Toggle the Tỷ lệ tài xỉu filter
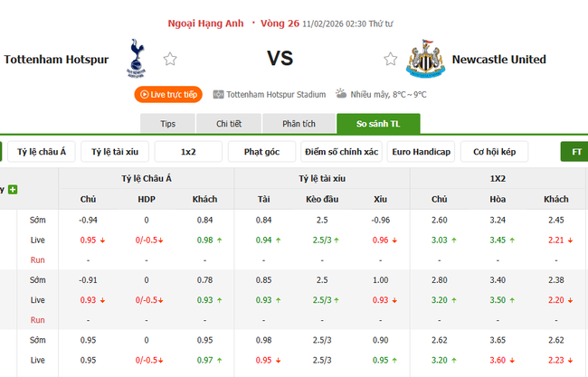The width and height of the screenshot is (588, 377). pyautogui.click(x=114, y=152)
